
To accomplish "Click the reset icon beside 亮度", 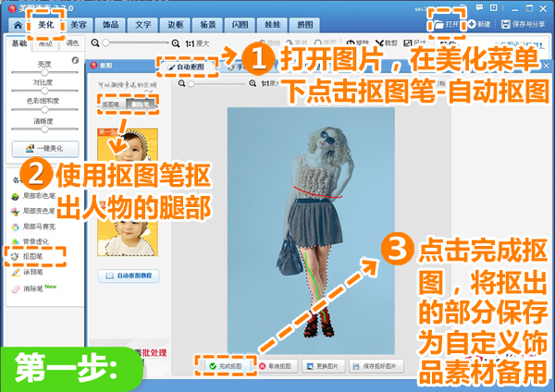I will 75,60.
